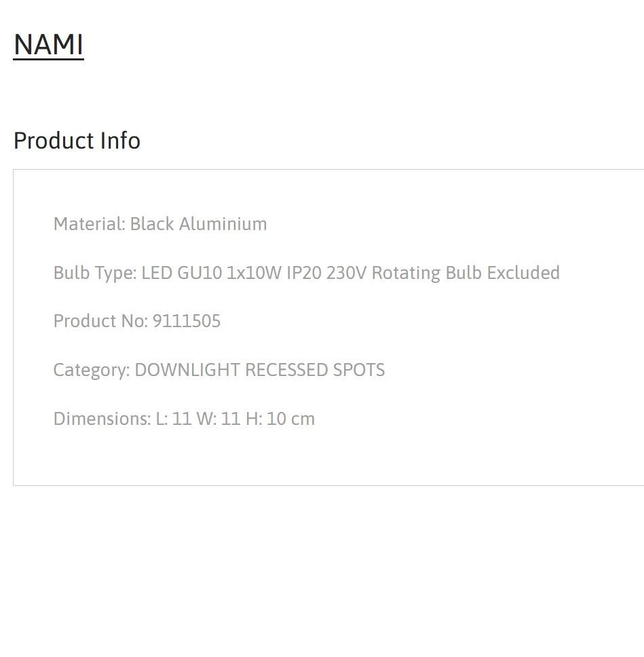The height and width of the screenshot is (657, 644).
Task: Click the word SPOTS in Category line
Action: pyautogui.click(x=359, y=370)
